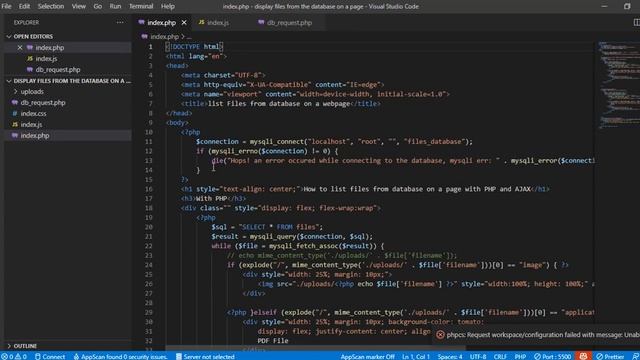Viewport: 640px width, 360px height.
Task: Change encoding via UTF-8 indicator
Action: [478, 356]
